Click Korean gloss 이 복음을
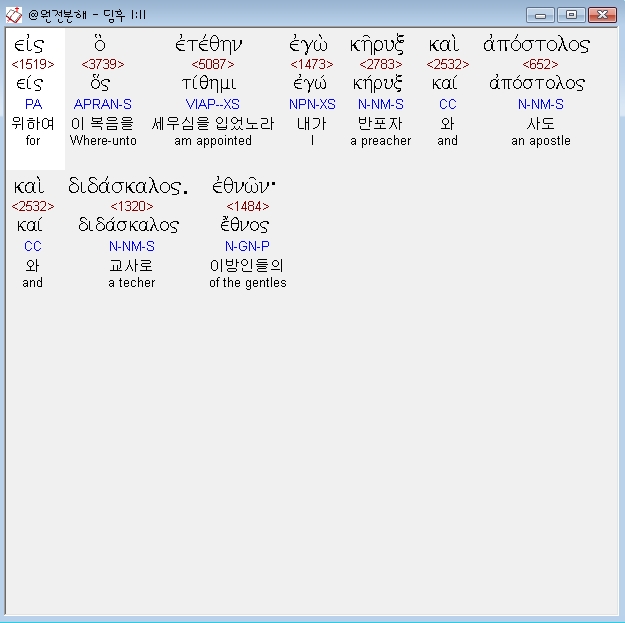This screenshot has width=625, height=623. click(x=102, y=123)
